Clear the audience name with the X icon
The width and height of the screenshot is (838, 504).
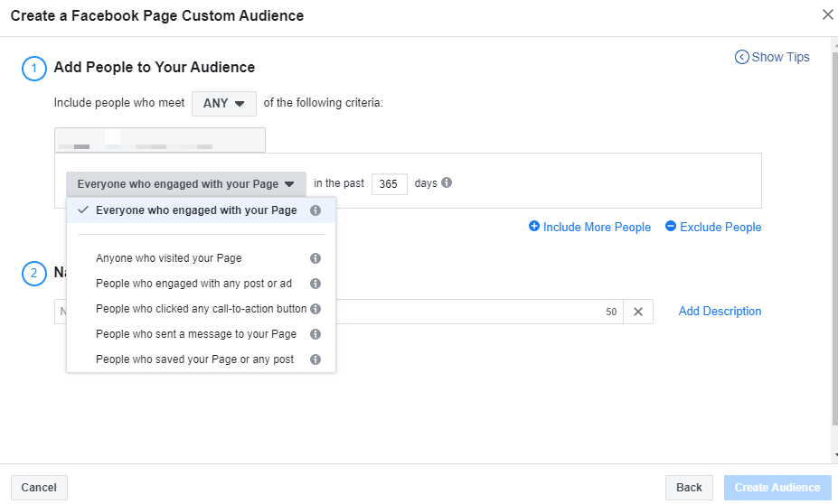pyautogui.click(x=637, y=312)
